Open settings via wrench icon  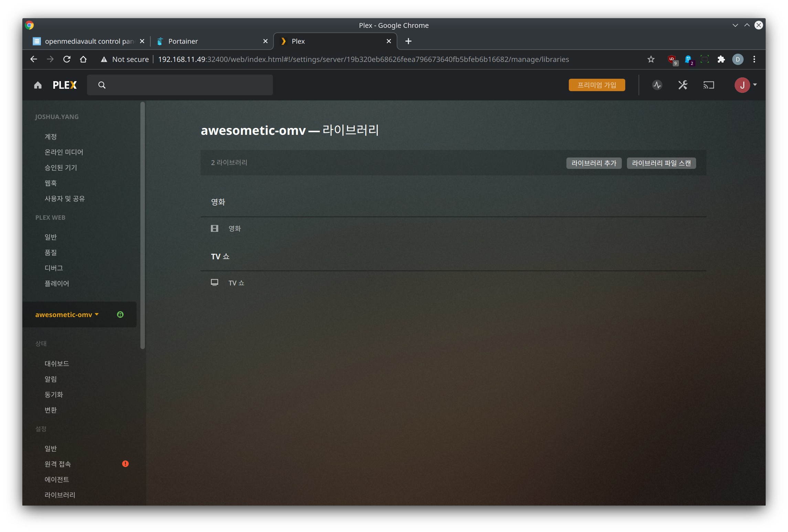pyautogui.click(x=683, y=85)
